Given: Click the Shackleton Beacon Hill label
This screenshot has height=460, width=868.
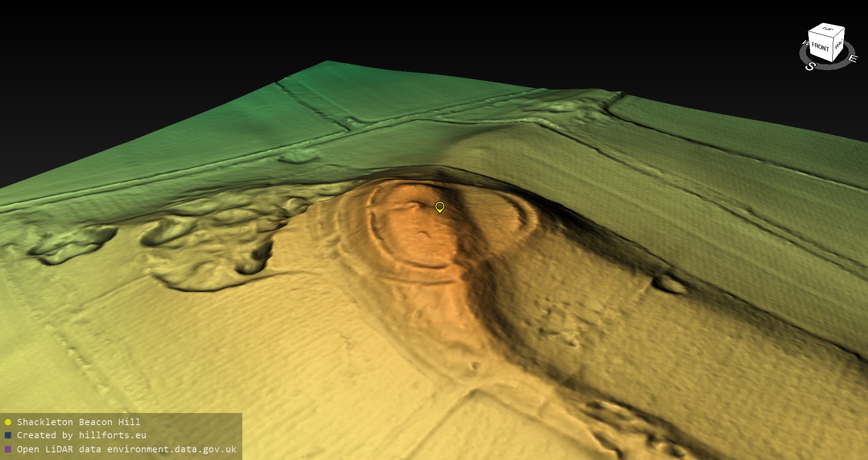Looking at the screenshot, I should coord(79,422).
